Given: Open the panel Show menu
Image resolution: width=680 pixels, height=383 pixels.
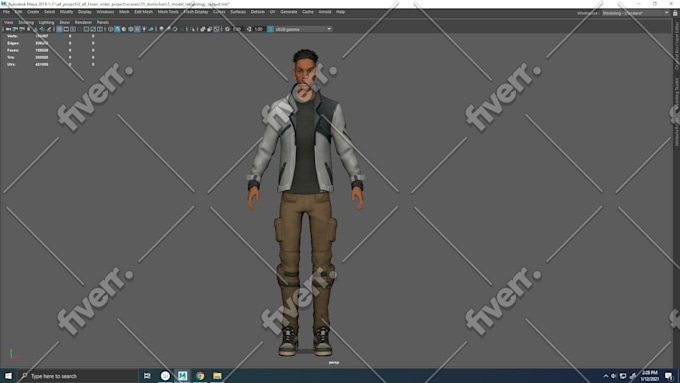Looking at the screenshot, I should (x=65, y=22).
